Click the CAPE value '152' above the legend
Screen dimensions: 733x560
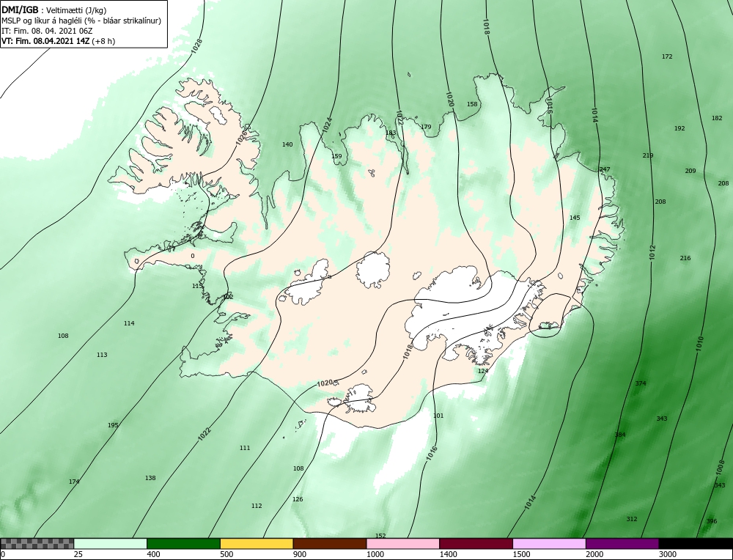pos(380,536)
